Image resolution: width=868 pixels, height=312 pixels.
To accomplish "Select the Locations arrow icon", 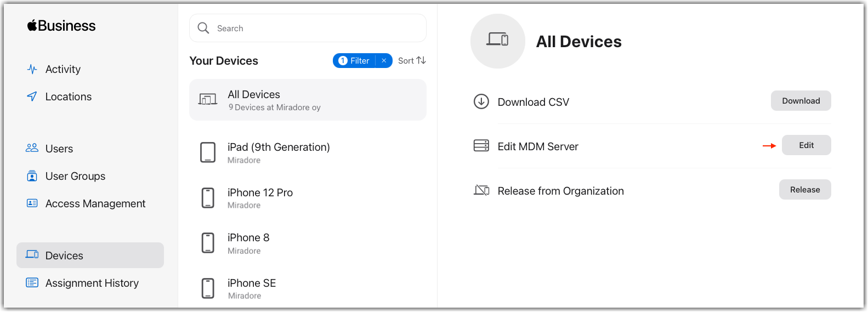I will 32,97.
